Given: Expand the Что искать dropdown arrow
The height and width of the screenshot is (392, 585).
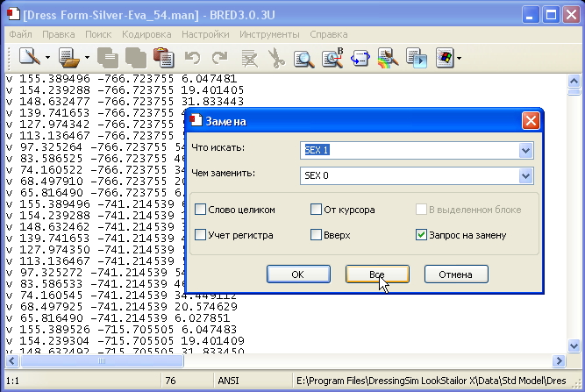Looking at the screenshot, I should 525,150.
